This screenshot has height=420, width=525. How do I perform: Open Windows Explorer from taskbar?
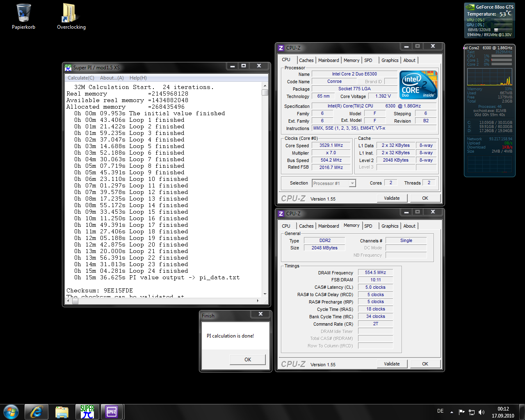[62, 412]
